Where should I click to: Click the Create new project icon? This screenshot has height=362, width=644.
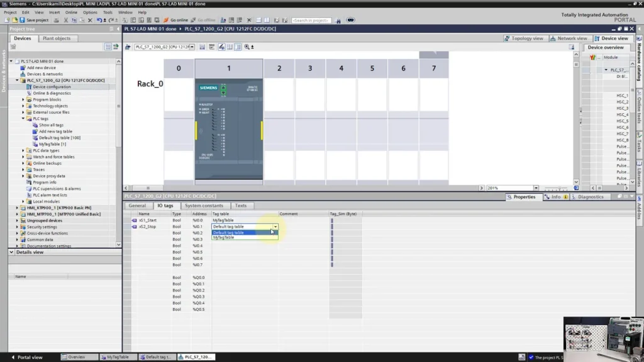click(x=6, y=20)
